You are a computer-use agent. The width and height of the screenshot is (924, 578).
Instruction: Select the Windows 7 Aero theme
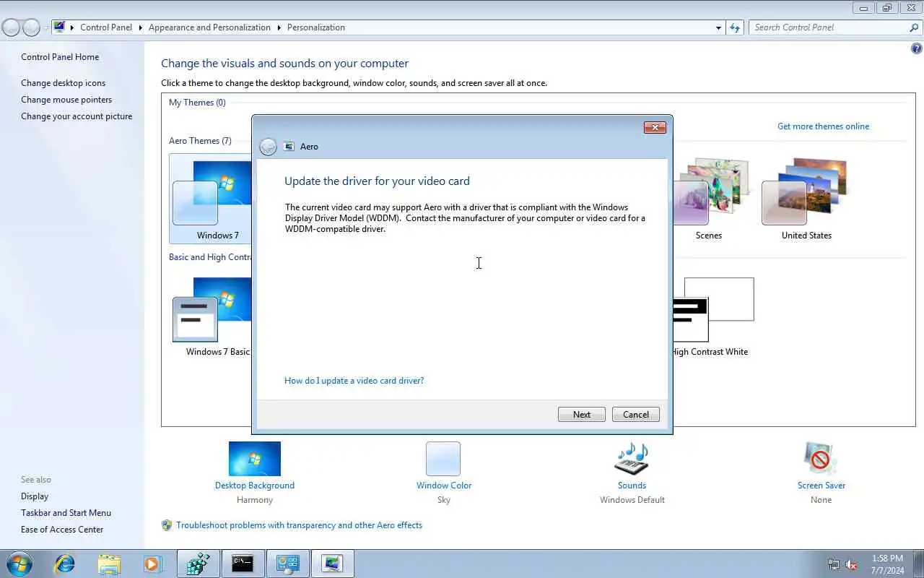coord(211,200)
